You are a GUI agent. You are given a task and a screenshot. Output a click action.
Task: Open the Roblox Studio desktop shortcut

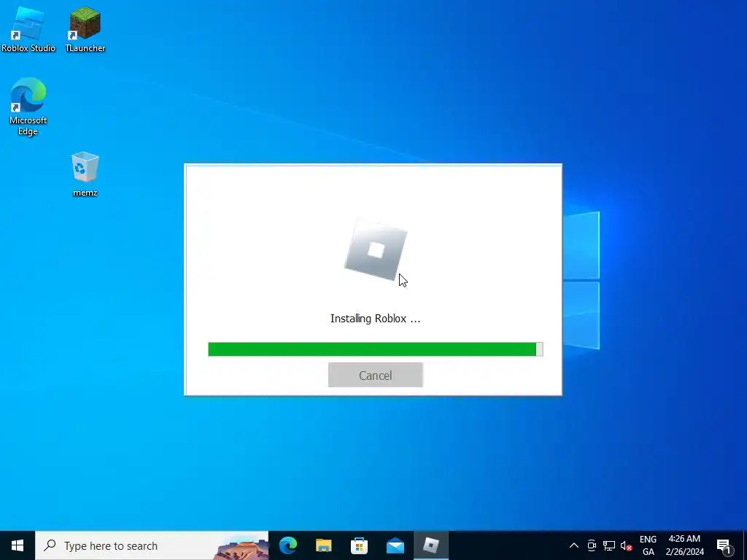[x=28, y=30]
